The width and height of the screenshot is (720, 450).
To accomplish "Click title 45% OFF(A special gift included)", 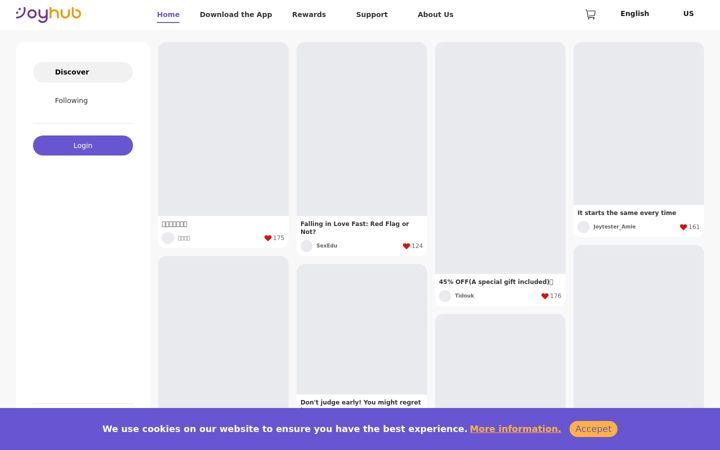I will pyautogui.click(x=496, y=282).
